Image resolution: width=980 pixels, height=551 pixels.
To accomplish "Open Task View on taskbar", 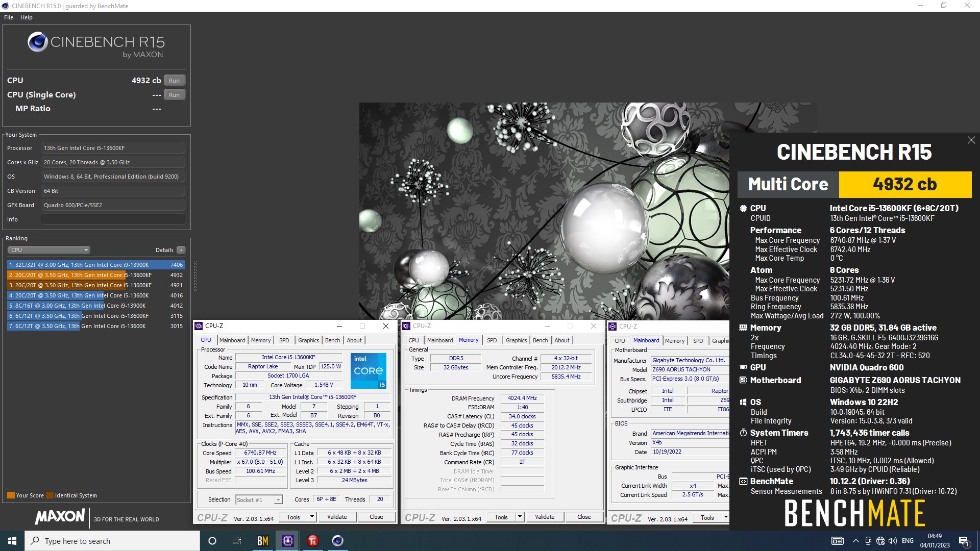I will point(237,541).
